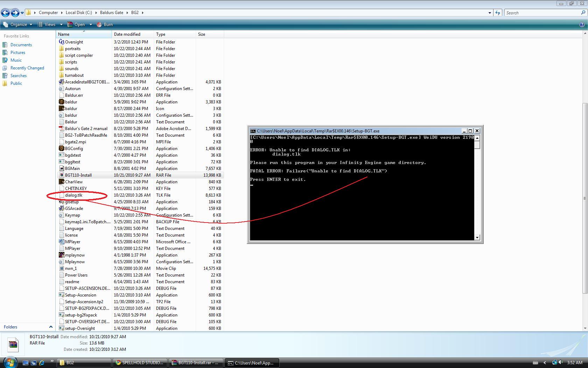The image size is (588, 368).
Task: Click console window scroll down arrow
Action: coord(477,238)
